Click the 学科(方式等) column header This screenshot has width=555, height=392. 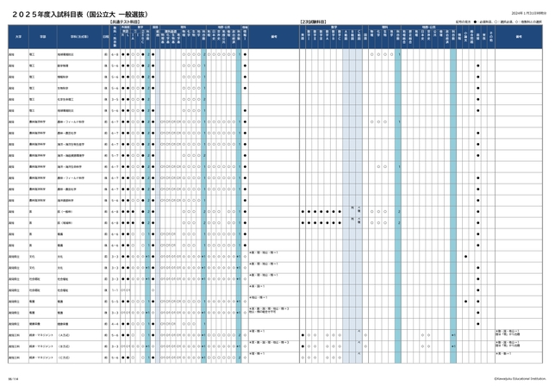click(x=73, y=36)
